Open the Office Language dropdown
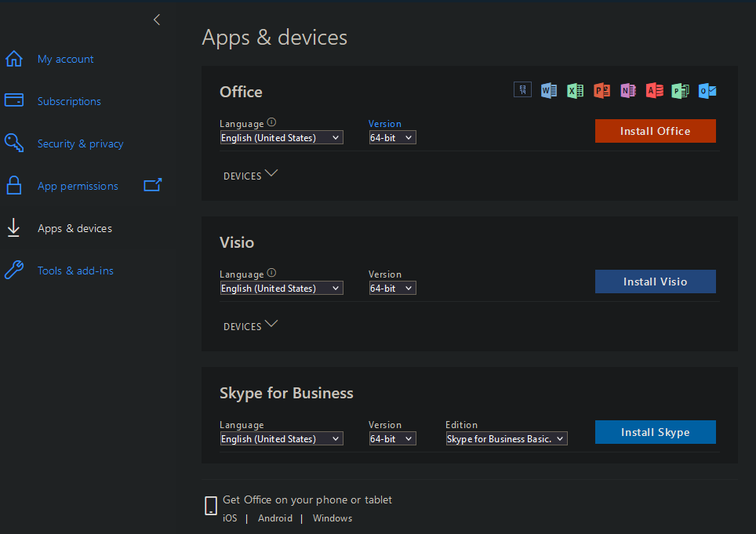This screenshot has width=756, height=534. click(x=282, y=138)
